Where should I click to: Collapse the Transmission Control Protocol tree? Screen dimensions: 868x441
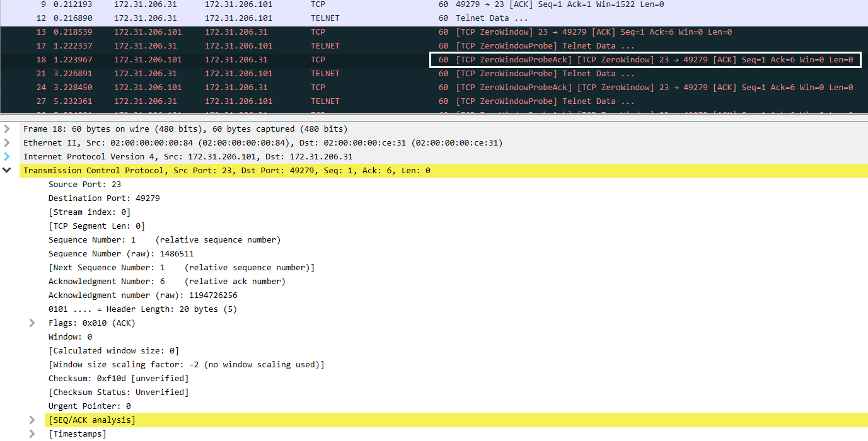pyautogui.click(x=7, y=170)
